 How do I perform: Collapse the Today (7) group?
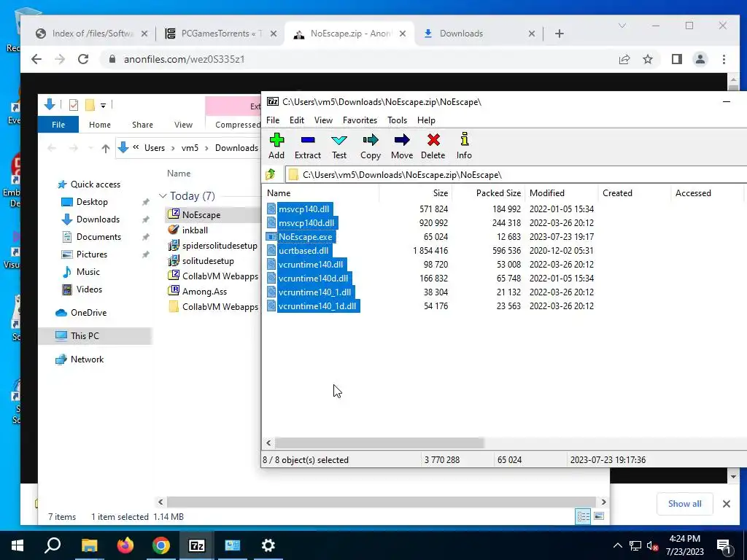[x=163, y=195]
